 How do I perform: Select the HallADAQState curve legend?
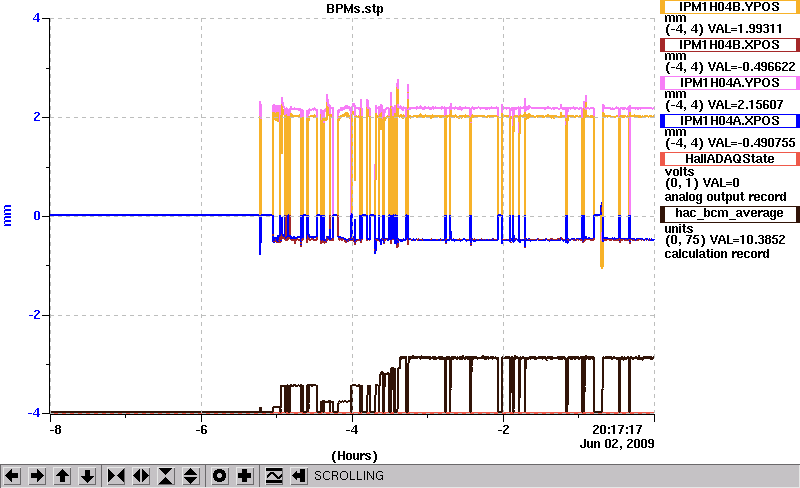click(730, 159)
